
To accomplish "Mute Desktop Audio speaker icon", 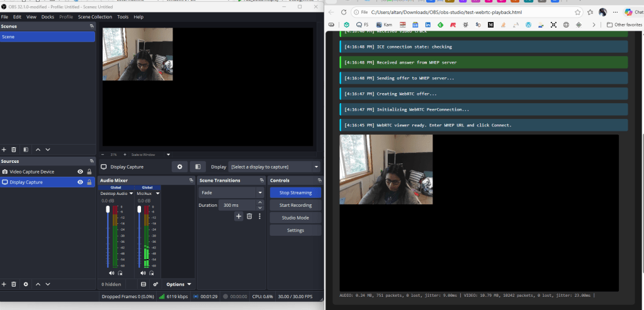I will tap(111, 273).
